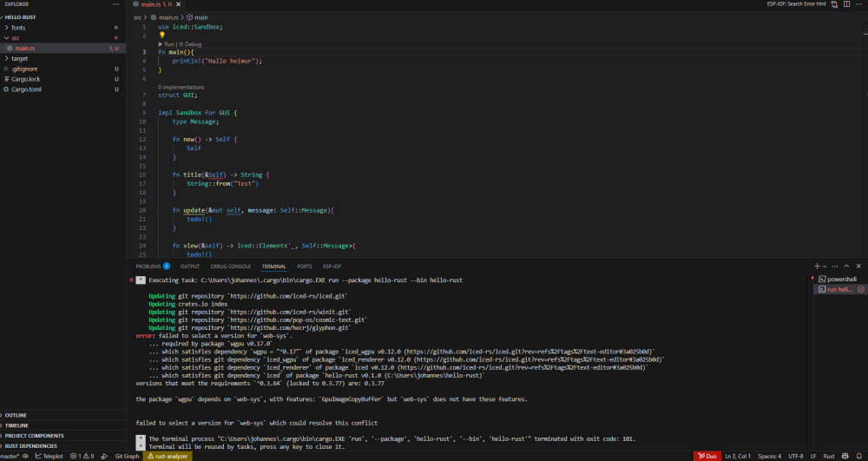
Task: Click the Ln 3, Col 1 cursor position
Action: 738,456
